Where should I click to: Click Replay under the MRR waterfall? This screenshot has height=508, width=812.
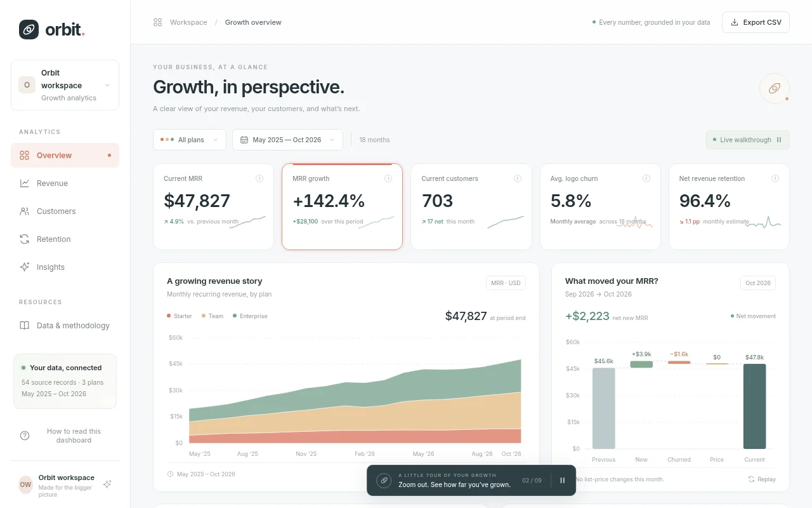pos(762,479)
